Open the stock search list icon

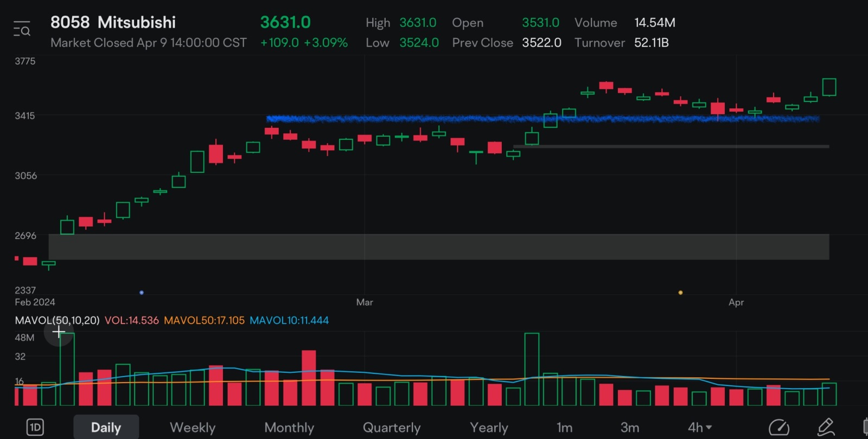point(22,29)
